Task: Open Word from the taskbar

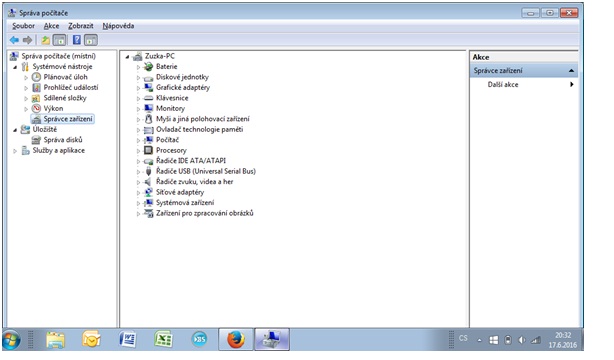Action: tap(128, 339)
